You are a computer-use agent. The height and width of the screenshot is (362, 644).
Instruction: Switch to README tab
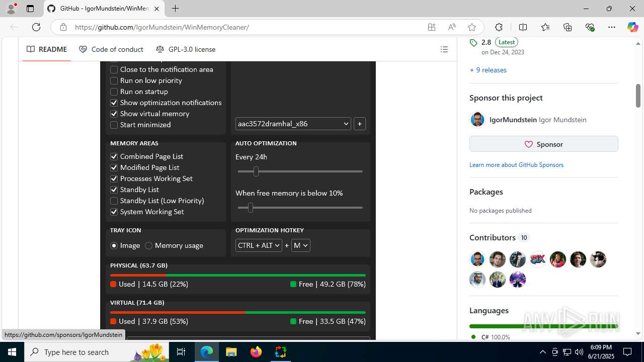[x=47, y=49]
